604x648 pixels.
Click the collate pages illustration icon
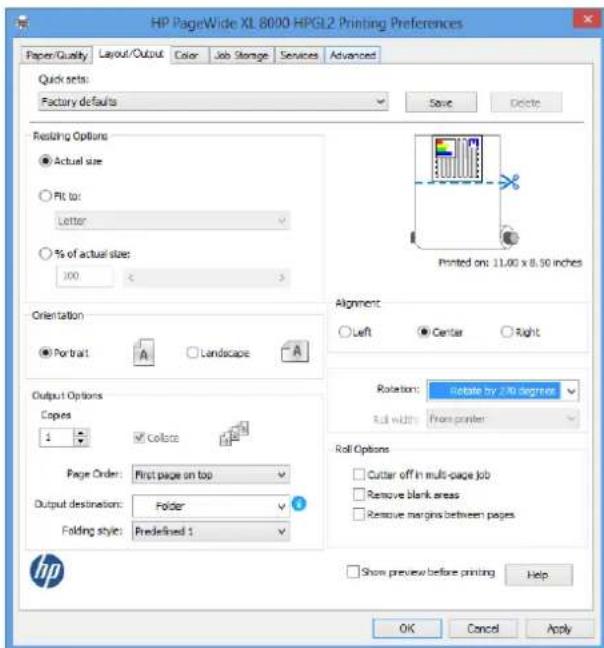(x=234, y=434)
